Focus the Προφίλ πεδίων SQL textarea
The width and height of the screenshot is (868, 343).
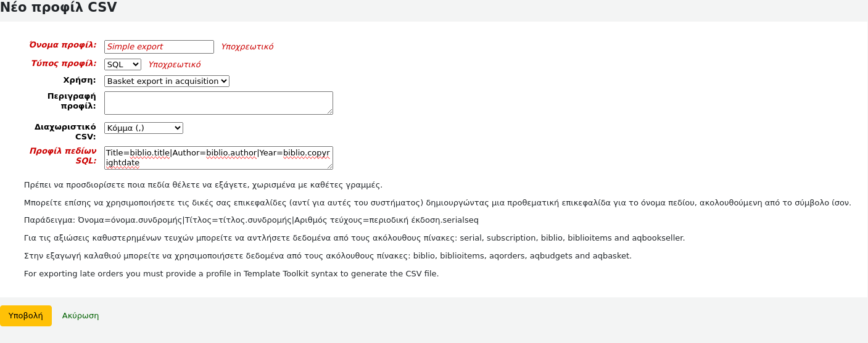(218, 157)
